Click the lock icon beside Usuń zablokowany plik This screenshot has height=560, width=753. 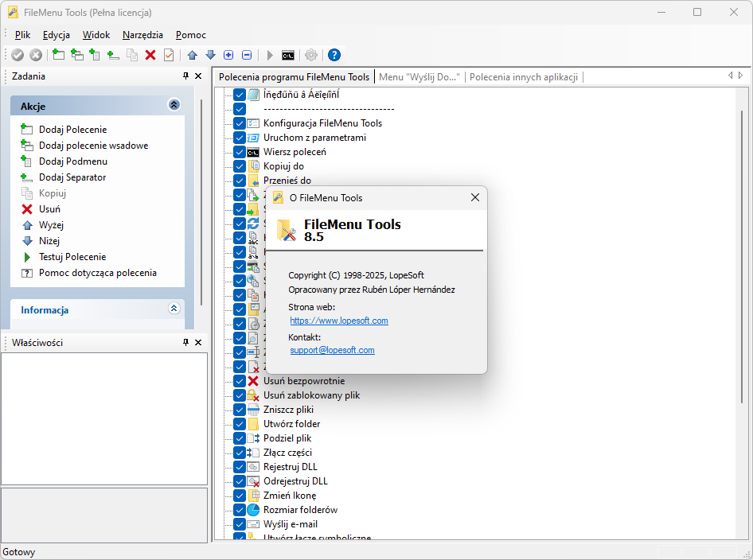253,395
